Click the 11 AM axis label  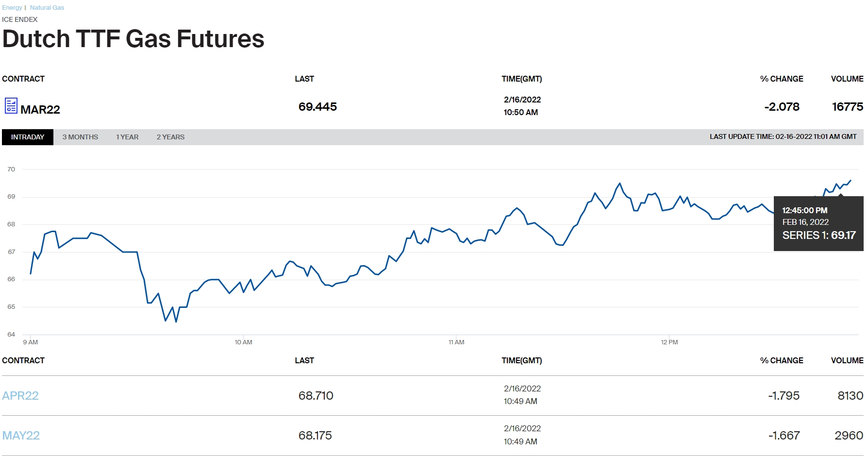[456, 342]
